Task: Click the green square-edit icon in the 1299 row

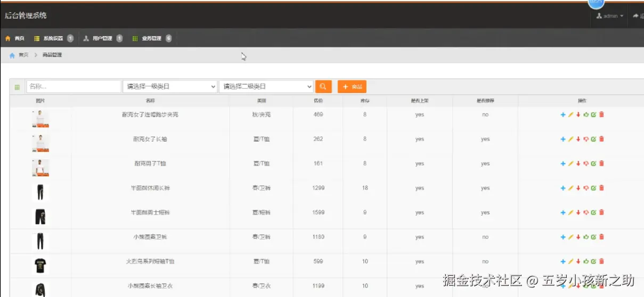Action: click(x=593, y=188)
